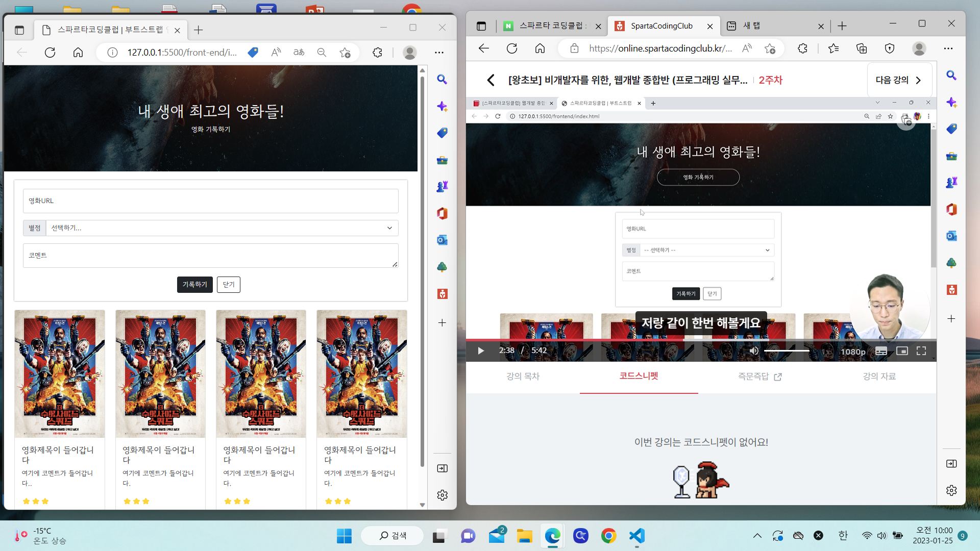
Task: Add page to favorites in left browser
Action: coord(345,53)
